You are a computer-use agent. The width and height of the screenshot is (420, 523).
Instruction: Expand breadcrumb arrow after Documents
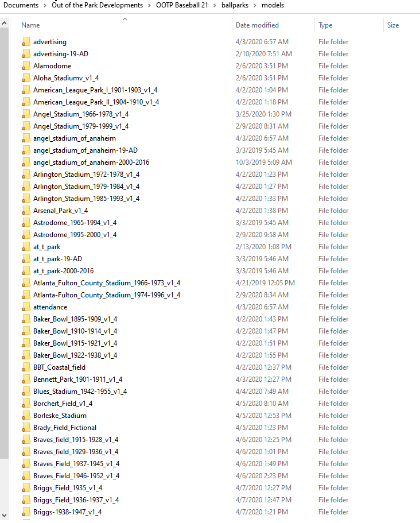click(x=45, y=5)
